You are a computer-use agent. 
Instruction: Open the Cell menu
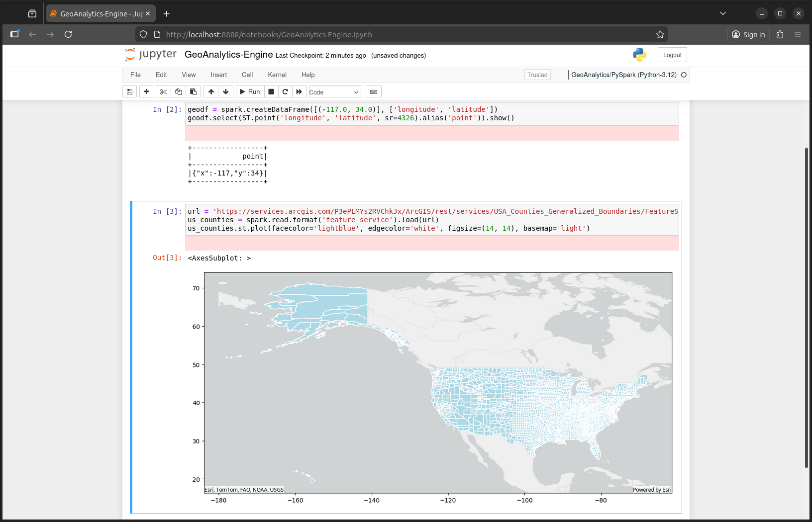[x=247, y=75]
